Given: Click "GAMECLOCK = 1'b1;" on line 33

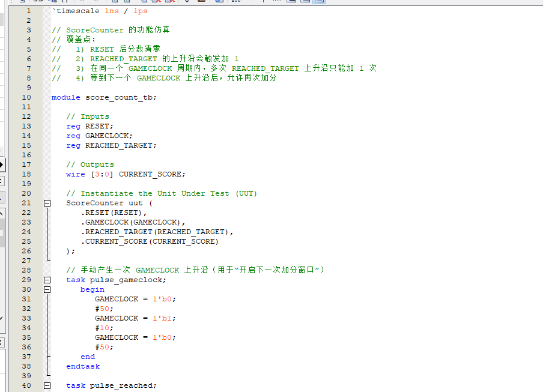Looking at the screenshot, I should pyautogui.click(x=135, y=318).
